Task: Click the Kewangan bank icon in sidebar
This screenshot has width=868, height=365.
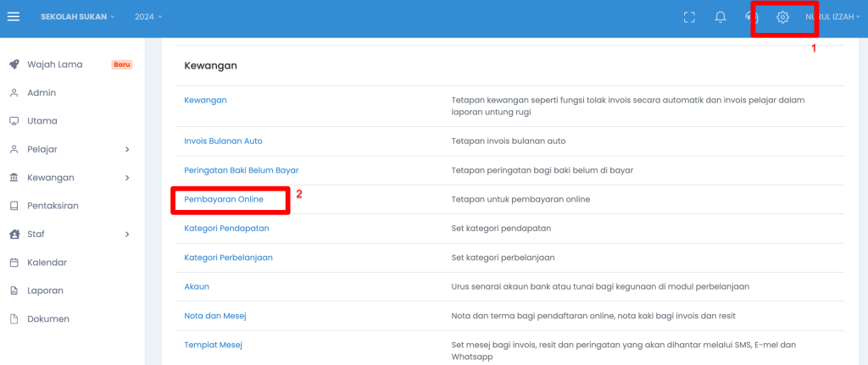Action: 14,178
